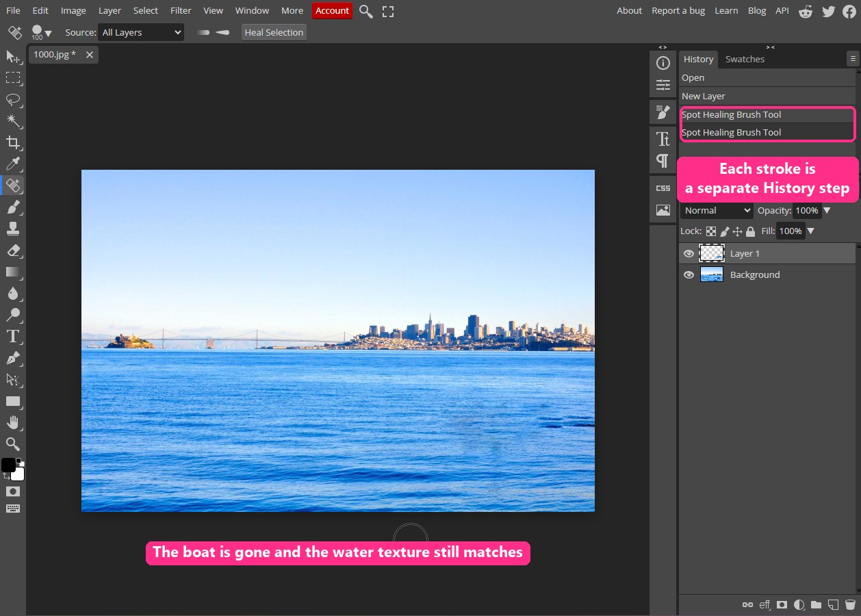Switch to the Eraser tool
The height and width of the screenshot is (616, 861).
[x=13, y=250]
